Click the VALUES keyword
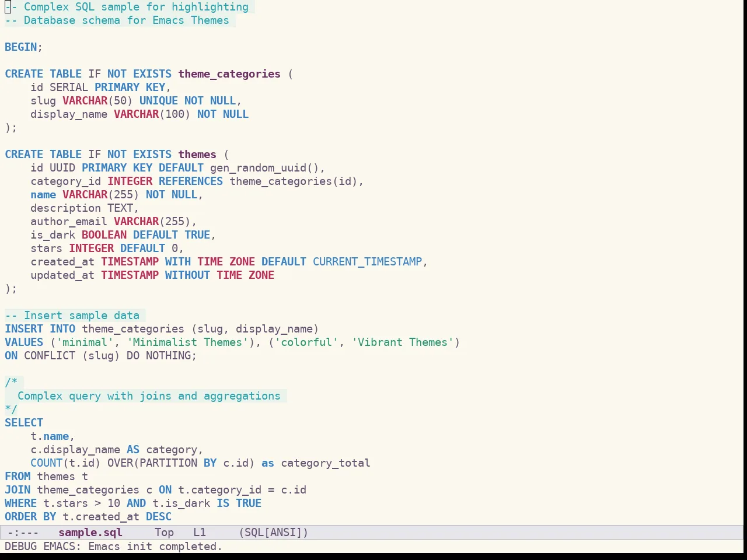This screenshot has width=747, height=560. point(24,342)
